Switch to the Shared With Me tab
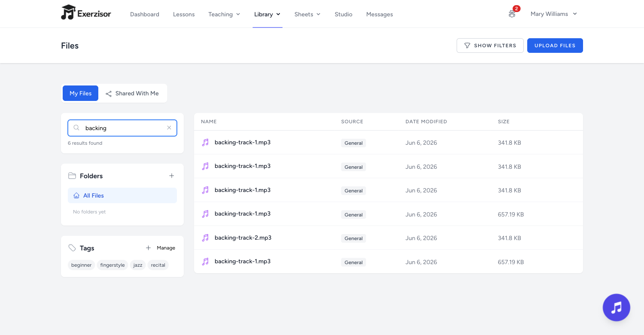644x335 pixels. point(132,93)
